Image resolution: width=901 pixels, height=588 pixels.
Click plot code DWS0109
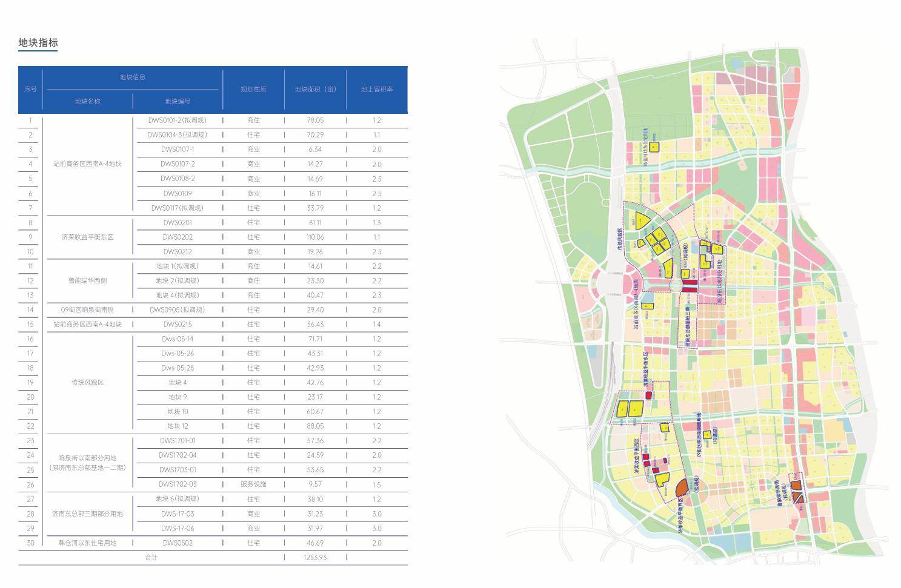point(178,193)
